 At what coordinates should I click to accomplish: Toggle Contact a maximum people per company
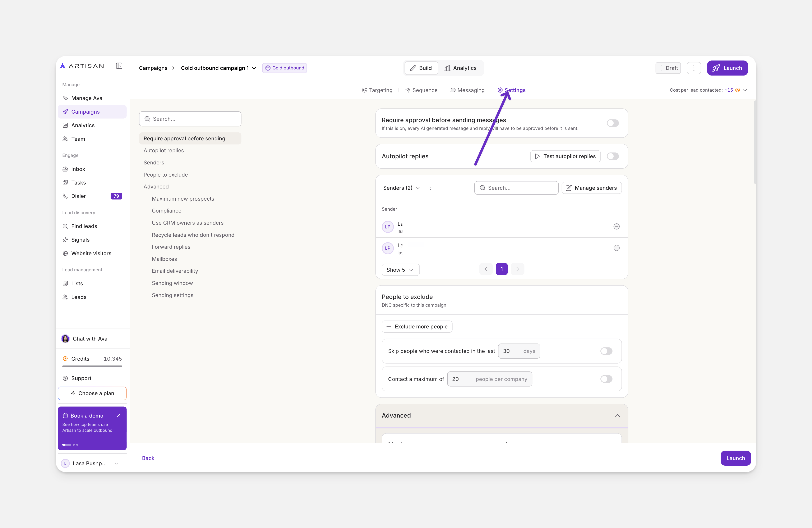tap(606, 379)
